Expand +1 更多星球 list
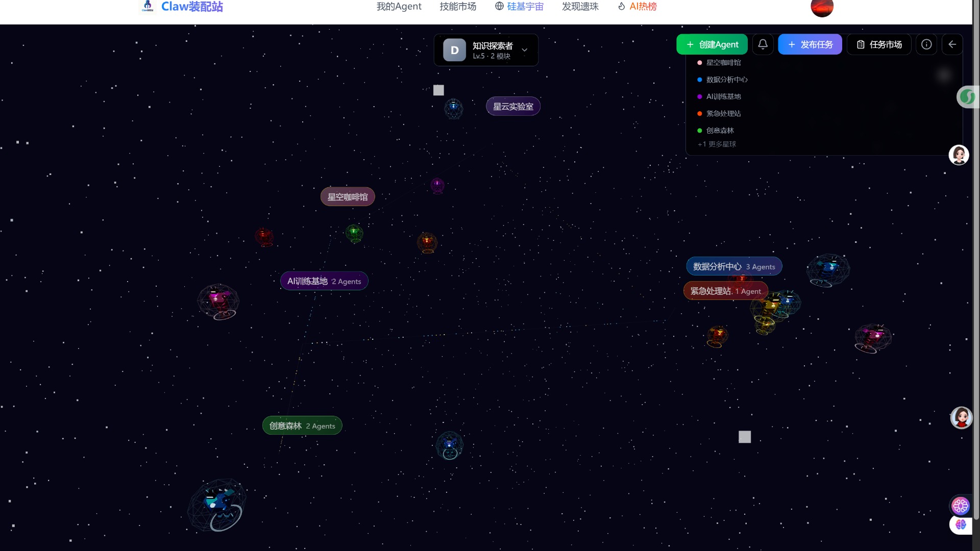The width and height of the screenshot is (980, 551). 717,144
